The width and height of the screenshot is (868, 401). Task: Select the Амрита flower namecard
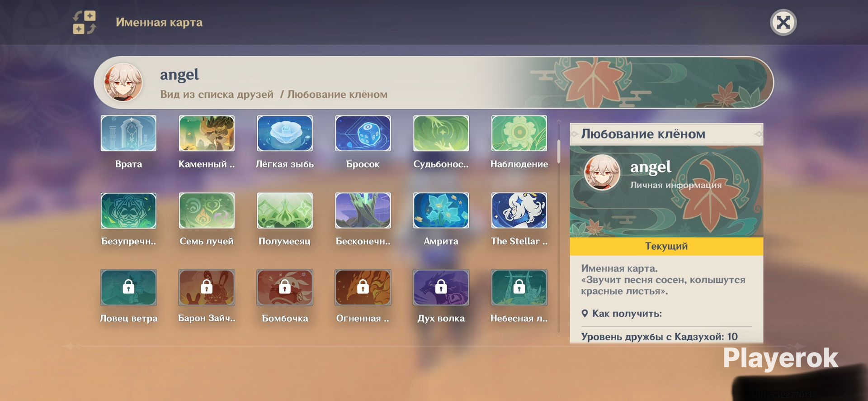tap(441, 210)
